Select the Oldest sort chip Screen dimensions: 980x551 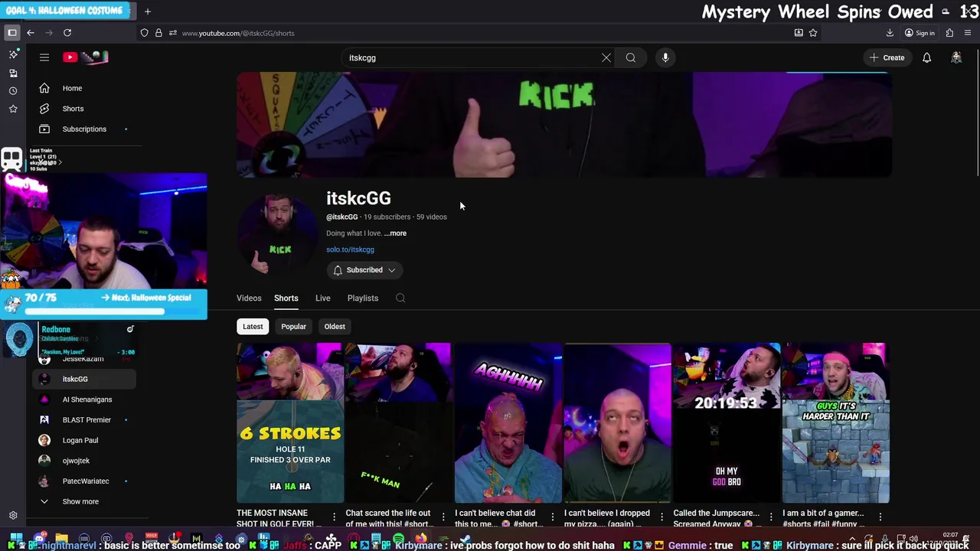(x=335, y=327)
